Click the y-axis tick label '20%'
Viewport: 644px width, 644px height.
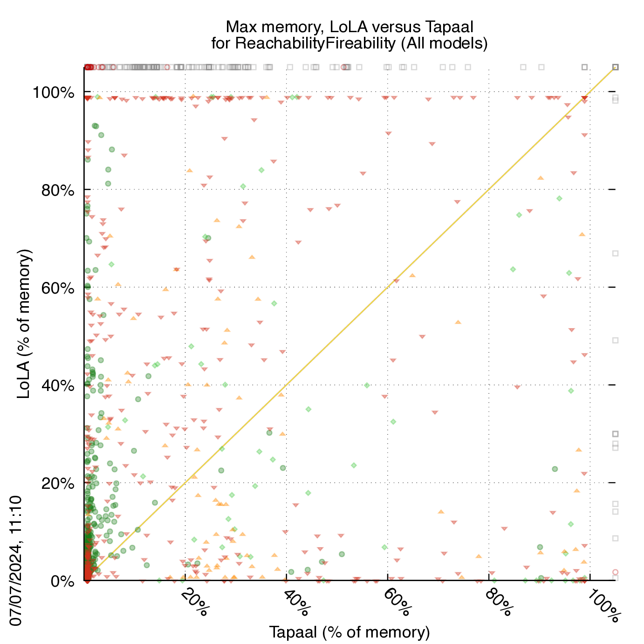click(x=57, y=484)
